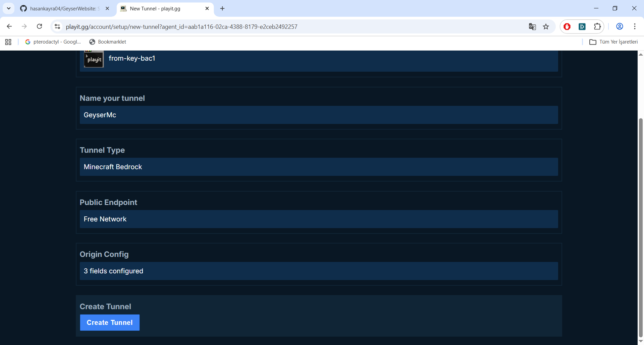Click the playit agent icon for from-key-bac1
This screenshot has height=345, width=644.
coord(94,59)
